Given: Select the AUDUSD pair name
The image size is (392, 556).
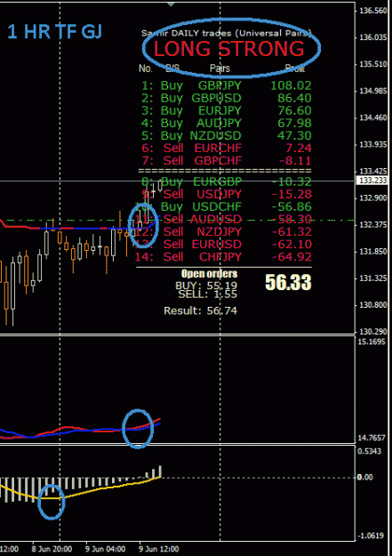Looking at the screenshot, I should [215, 219].
